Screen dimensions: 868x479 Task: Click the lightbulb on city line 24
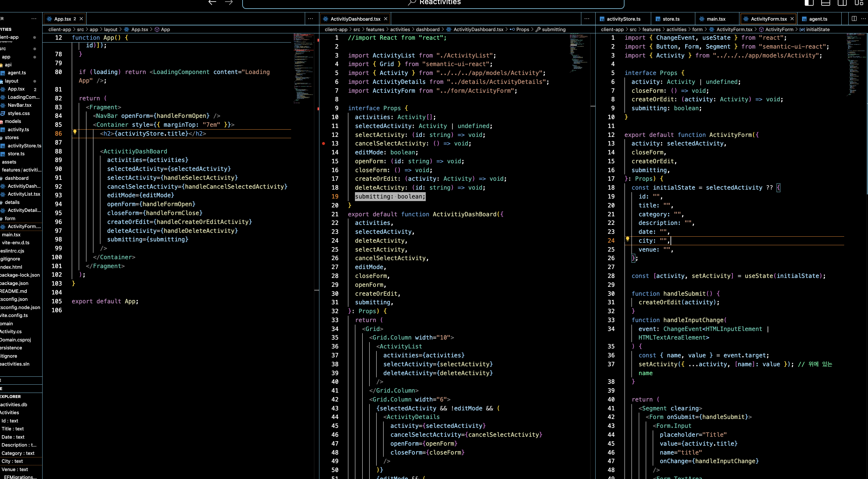click(x=627, y=239)
